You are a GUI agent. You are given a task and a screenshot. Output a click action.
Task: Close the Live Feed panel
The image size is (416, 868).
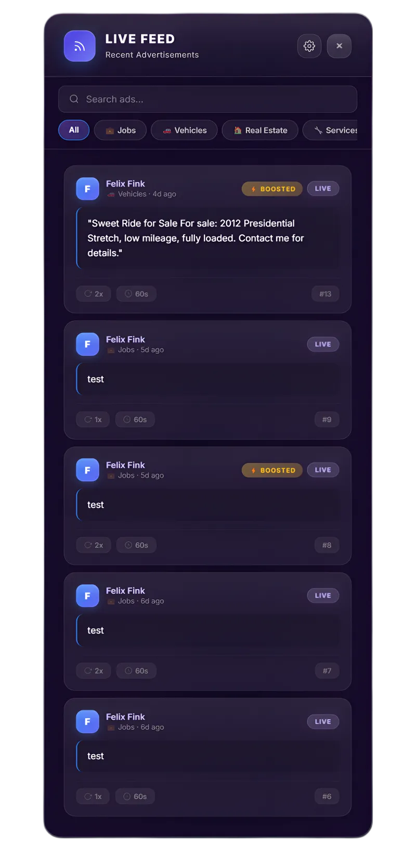339,46
